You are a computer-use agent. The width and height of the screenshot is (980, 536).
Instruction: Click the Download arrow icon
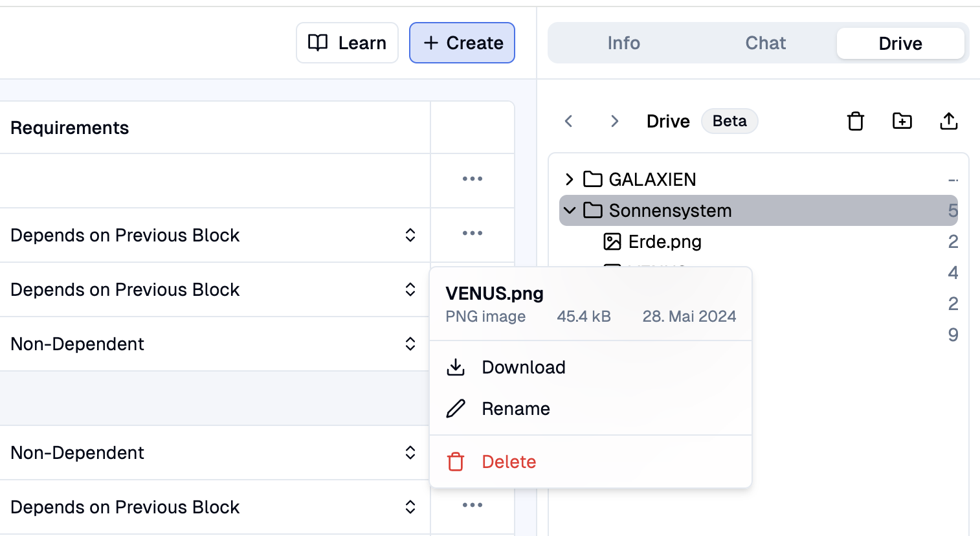coord(456,367)
